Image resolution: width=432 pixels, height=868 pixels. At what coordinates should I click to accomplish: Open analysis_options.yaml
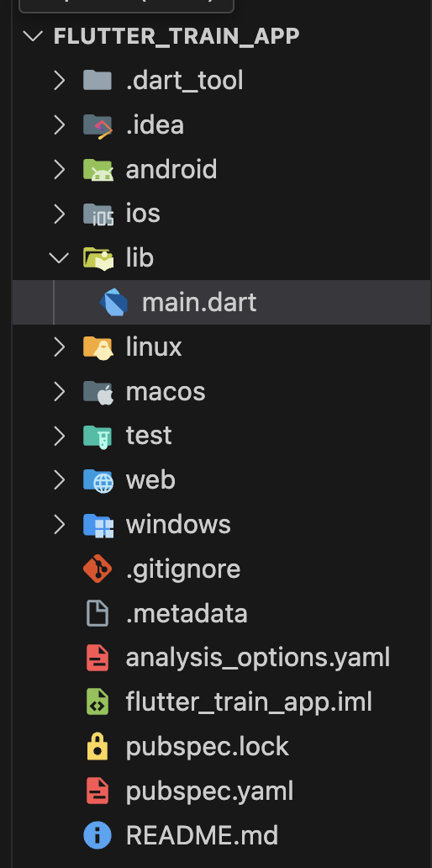click(258, 659)
